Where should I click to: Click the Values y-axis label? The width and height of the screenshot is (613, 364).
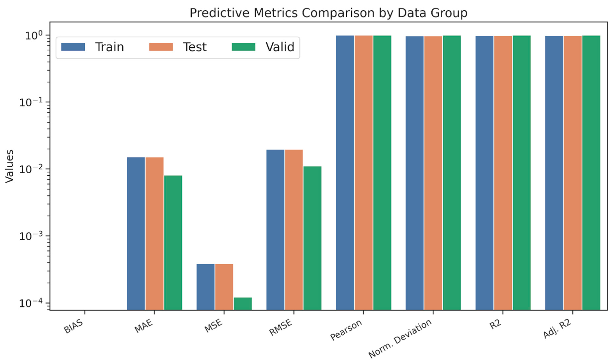tap(10, 166)
